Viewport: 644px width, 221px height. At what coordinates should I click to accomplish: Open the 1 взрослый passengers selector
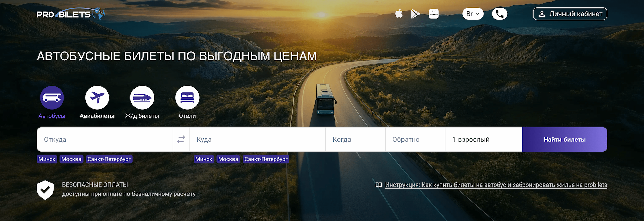(483, 139)
